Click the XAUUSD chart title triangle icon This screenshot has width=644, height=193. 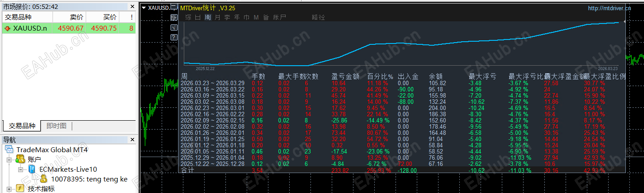pos(144,8)
